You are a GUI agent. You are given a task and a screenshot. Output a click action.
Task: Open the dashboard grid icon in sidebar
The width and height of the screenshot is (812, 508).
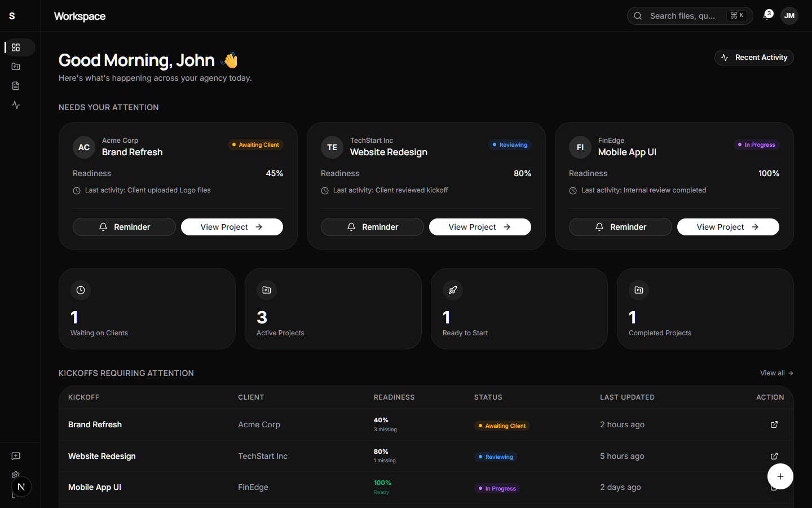pyautogui.click(x=16, y=47)
